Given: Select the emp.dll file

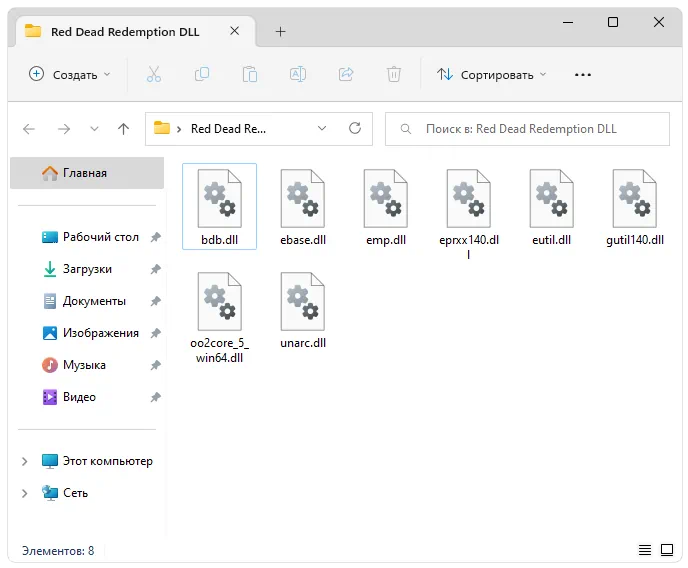Looking at the screenshot, I should (x=386, y=207).
